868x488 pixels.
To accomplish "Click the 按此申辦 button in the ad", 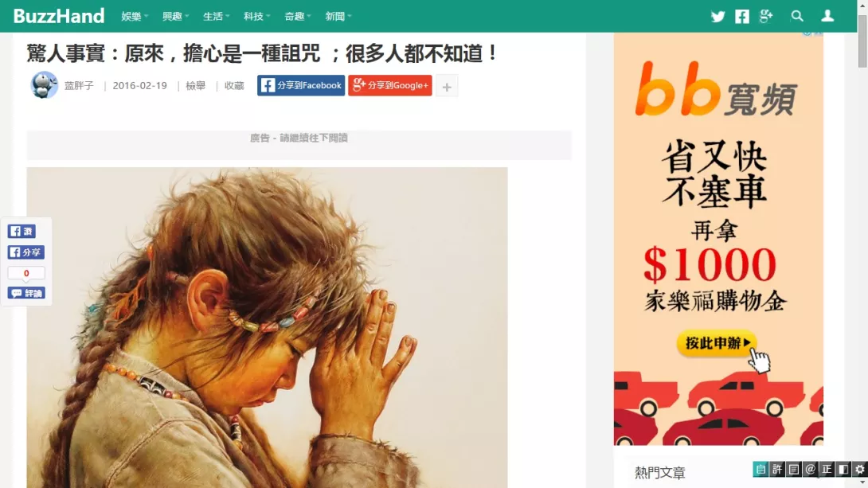I will (x=717, y=343).
